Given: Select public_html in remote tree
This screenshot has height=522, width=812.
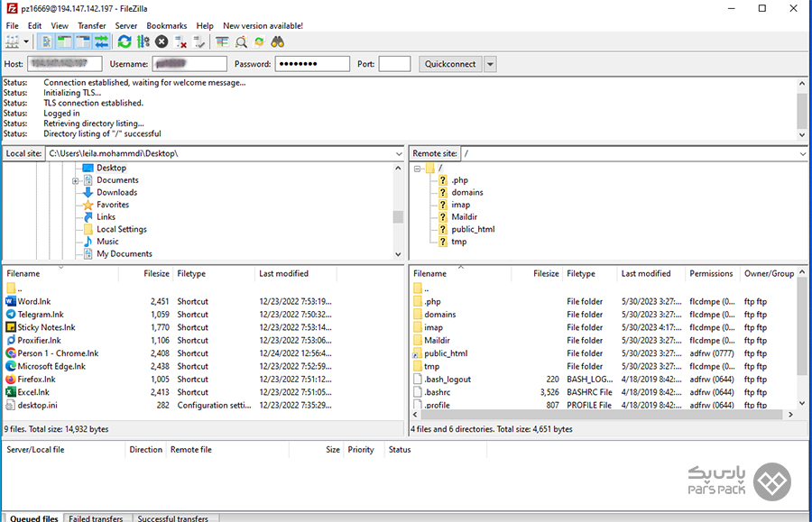Looking at the screenshot, I should (x=473, y=229).
